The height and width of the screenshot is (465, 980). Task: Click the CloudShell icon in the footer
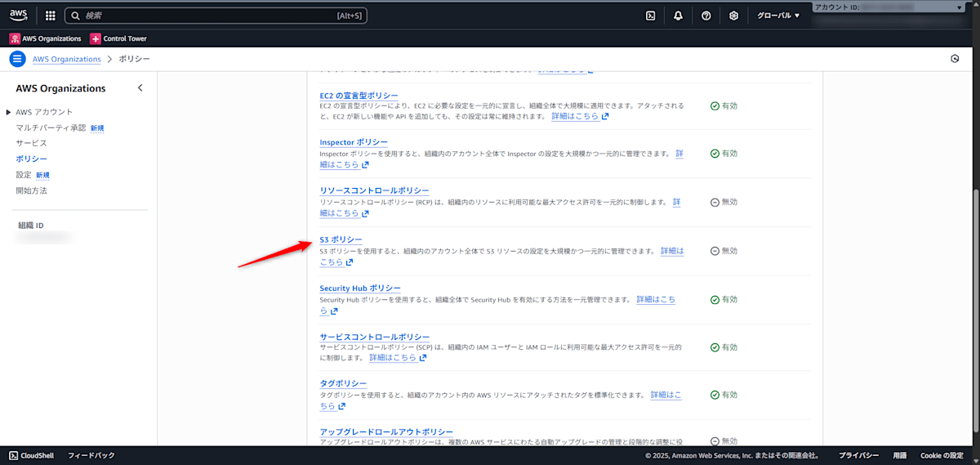point(14,455)
